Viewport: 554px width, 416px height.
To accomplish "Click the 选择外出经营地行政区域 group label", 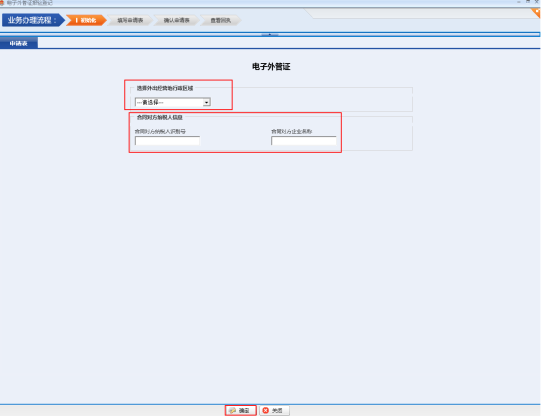I will click(165, 88).
